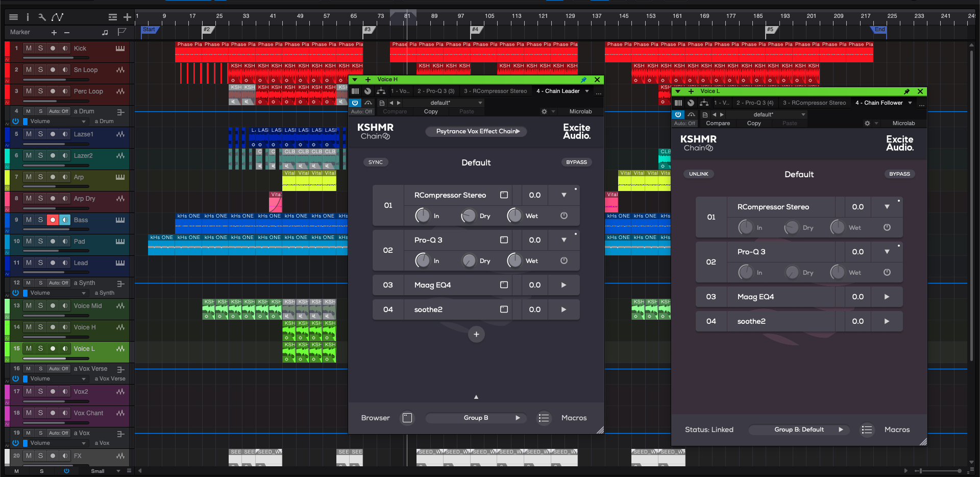This screenshot has height=477, width=980.
Task: Click the piano instrument icon on Kick track
Action: tap(120, 49)
